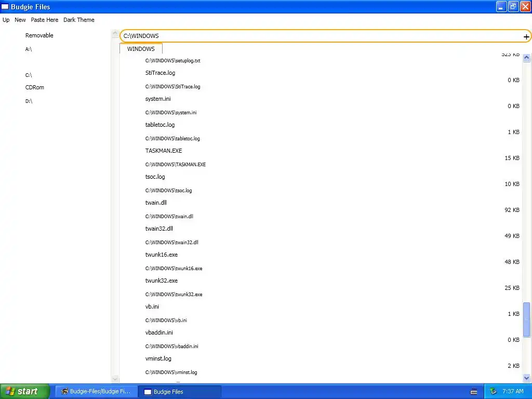This screenshot has width=532, height=399.
Task: Click the Up menu item
Action: tap(6, 20)
